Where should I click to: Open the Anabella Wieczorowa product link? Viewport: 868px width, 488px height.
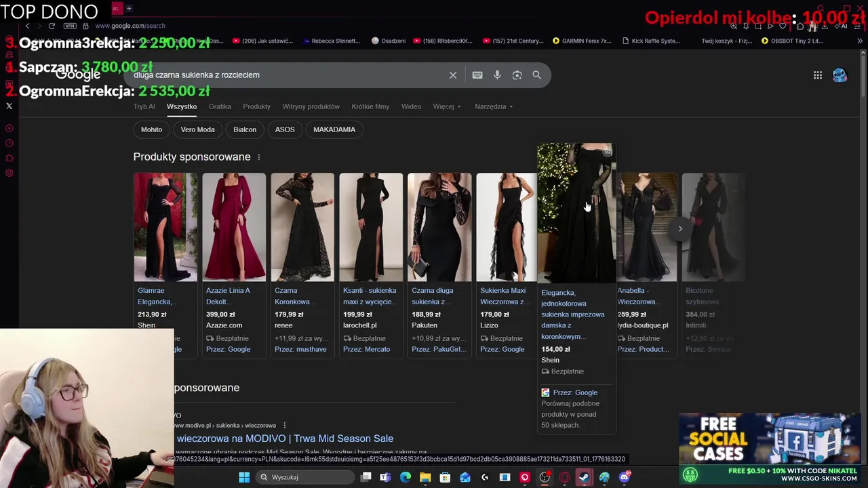(639, 296)
